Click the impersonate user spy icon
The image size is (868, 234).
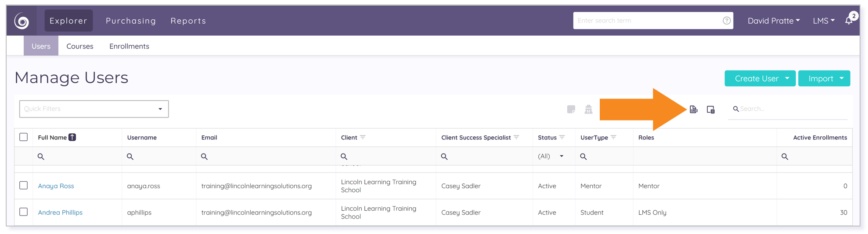point(588,109)
